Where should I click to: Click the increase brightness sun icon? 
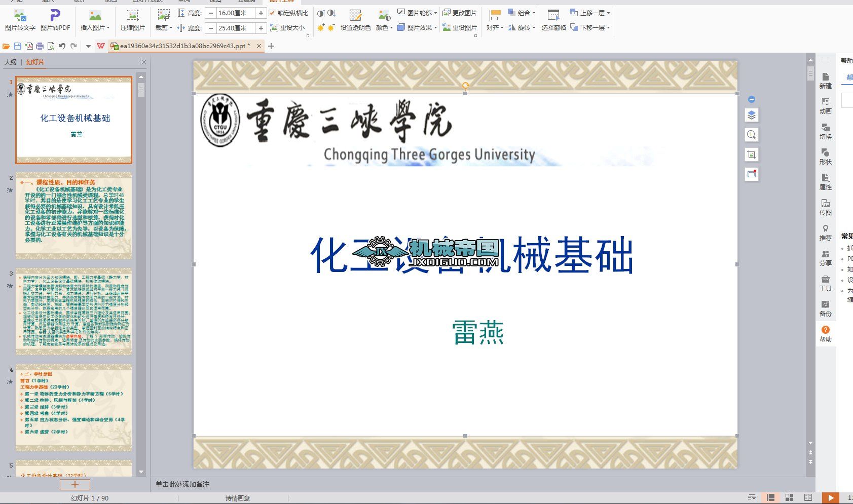pyautogui.click(x=321, y=28)
